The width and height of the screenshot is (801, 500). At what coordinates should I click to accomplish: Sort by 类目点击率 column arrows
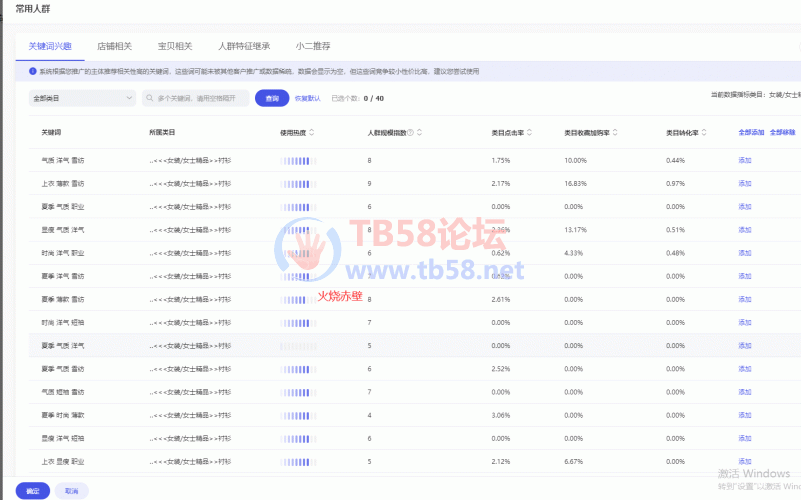pos(529,132)
